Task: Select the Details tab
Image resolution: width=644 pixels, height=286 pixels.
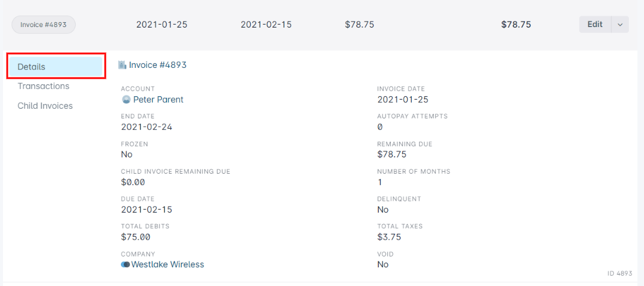Action: click(55, 67)
